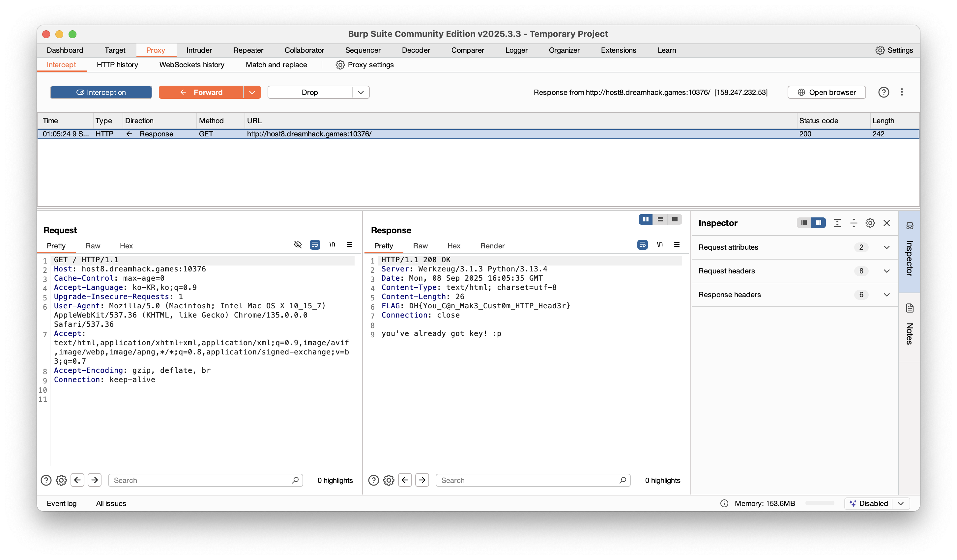Select tabbed layout icon above Response
957x560 pixels.
675,219
